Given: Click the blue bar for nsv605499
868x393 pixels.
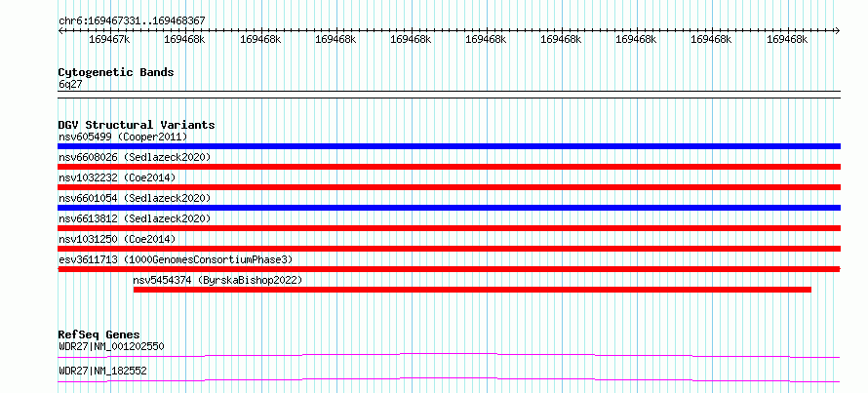Looking at the screenshot, I should 449,146.
